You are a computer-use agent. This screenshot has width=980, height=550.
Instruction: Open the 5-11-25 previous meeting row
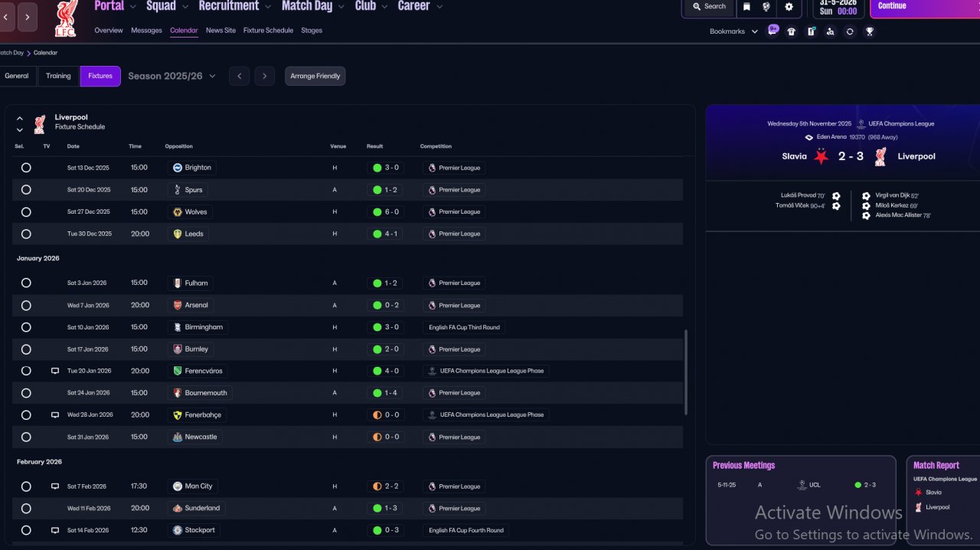pyautogui.click(x=800, y=485)
